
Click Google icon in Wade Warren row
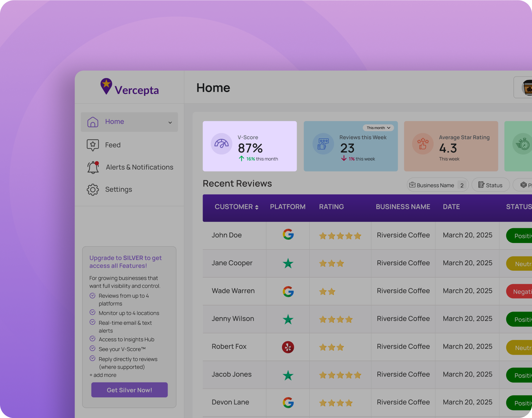[288, 291]
